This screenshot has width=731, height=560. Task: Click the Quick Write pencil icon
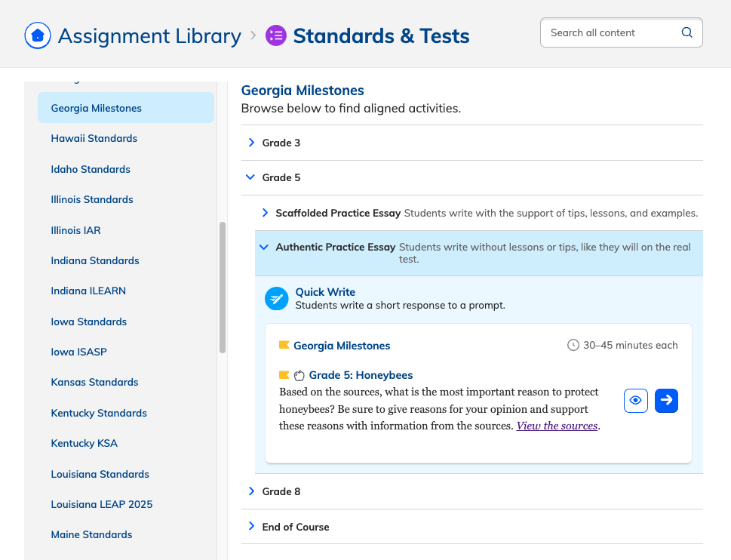point(276,298)
